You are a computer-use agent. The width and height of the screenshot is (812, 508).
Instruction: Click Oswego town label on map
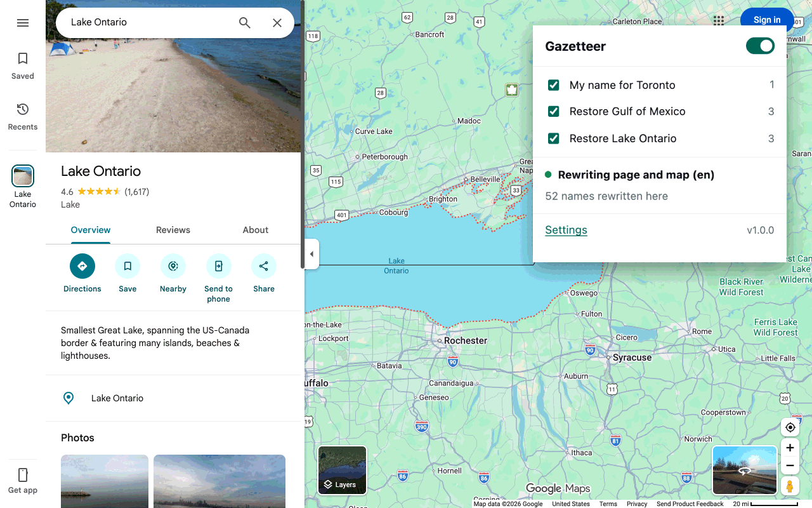(584, 293)
